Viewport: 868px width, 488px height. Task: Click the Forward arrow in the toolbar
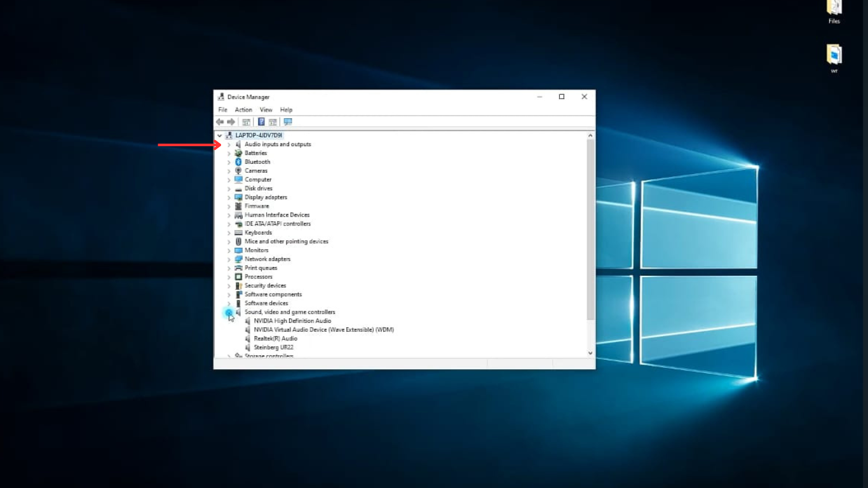tap(231, 122)
